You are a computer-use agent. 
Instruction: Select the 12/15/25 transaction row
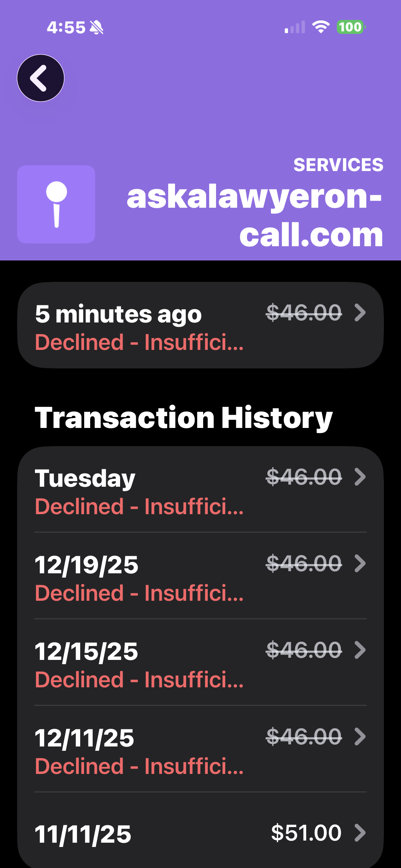(139, 665)
